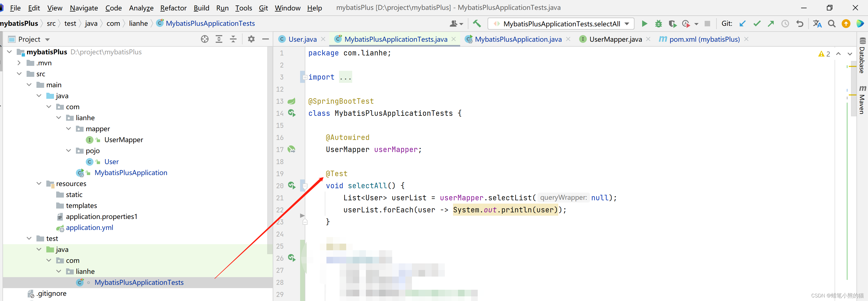
Task: Push commits using the green arrow icon
Action: click(x=771, y=24)
